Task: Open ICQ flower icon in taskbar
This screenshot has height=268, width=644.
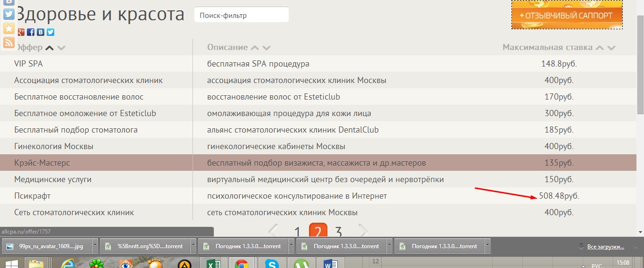Action: 97,263
